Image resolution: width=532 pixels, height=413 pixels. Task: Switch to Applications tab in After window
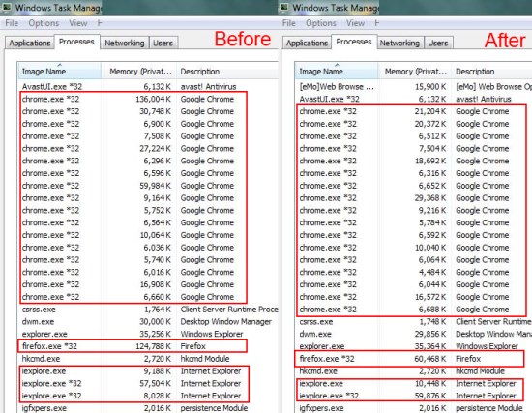tap(307, 43)
